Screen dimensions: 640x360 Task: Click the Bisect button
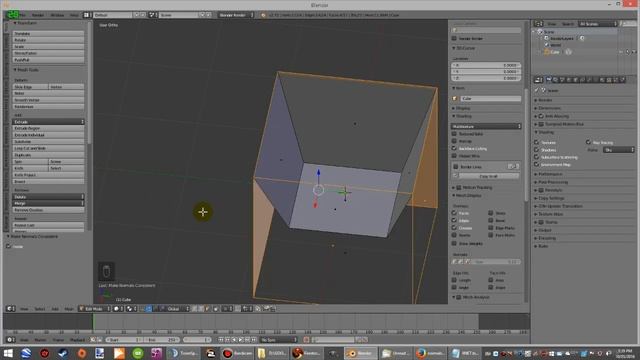pyautogui.click(x=49, y=182)
